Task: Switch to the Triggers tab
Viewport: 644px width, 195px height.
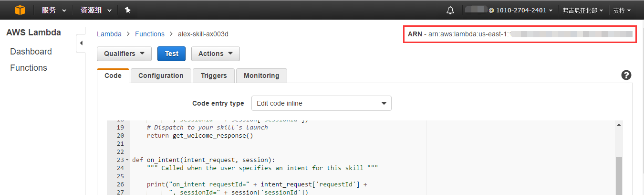Action: click(x=214, y=76)
